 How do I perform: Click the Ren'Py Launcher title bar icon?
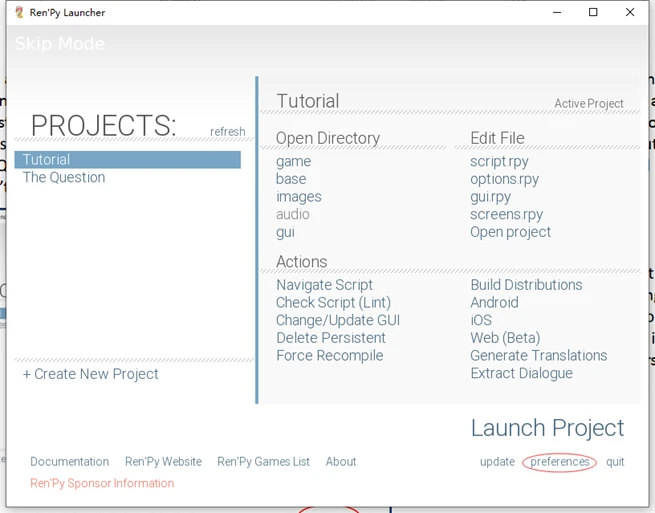[19, 12]
